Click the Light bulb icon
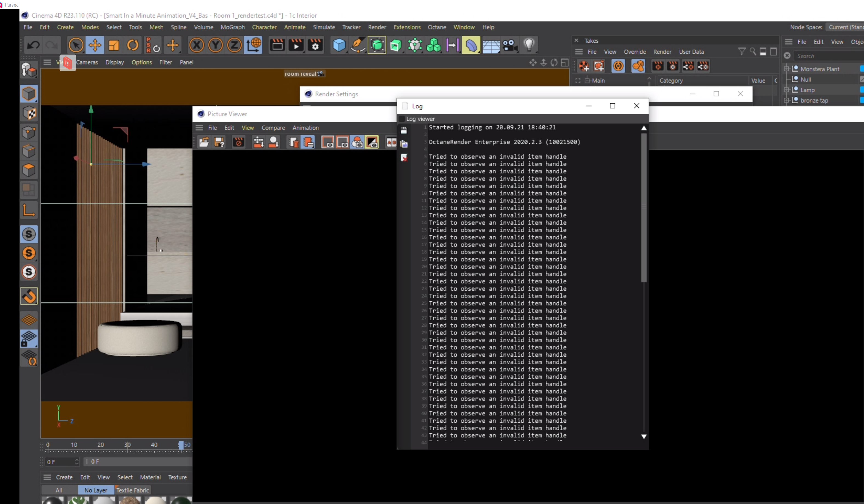This screenshot has height=504, width=864. click(529, 45)
